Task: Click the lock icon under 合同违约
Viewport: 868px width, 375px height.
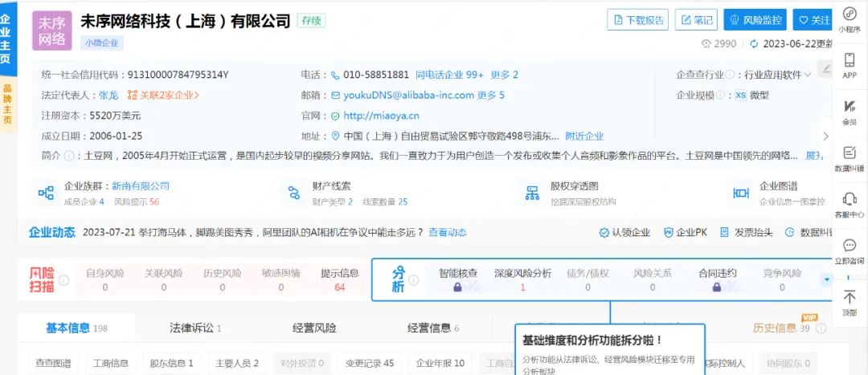Action: pyautogui.click(x=717, y=287)
